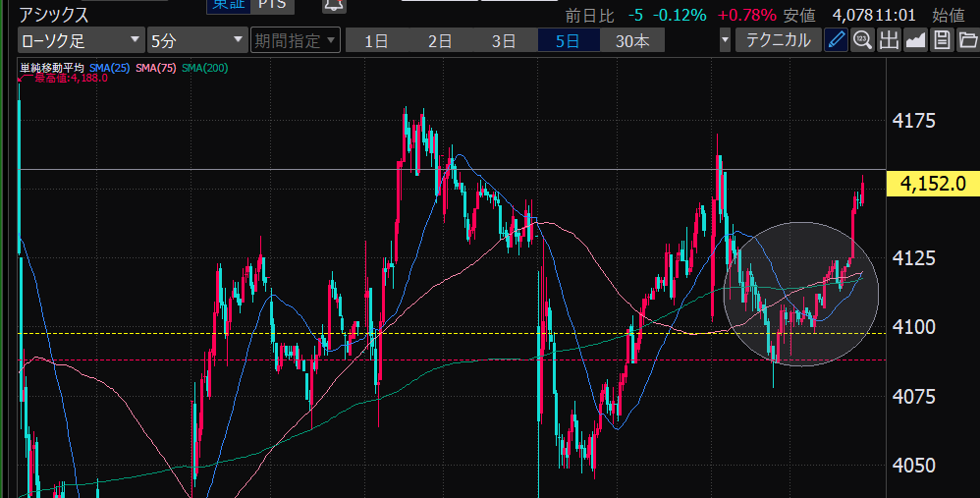
Task: Open saved settings with the folder icon
Action: 968,40
